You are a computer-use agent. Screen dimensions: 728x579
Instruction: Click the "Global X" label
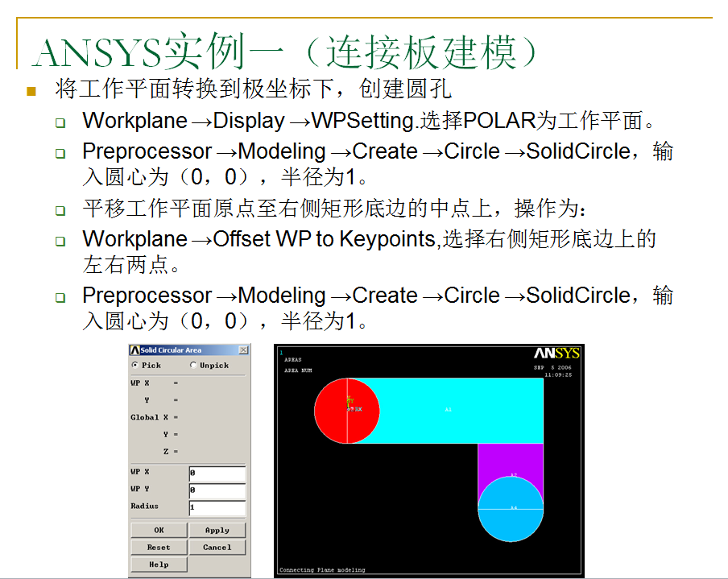point(149,417)
